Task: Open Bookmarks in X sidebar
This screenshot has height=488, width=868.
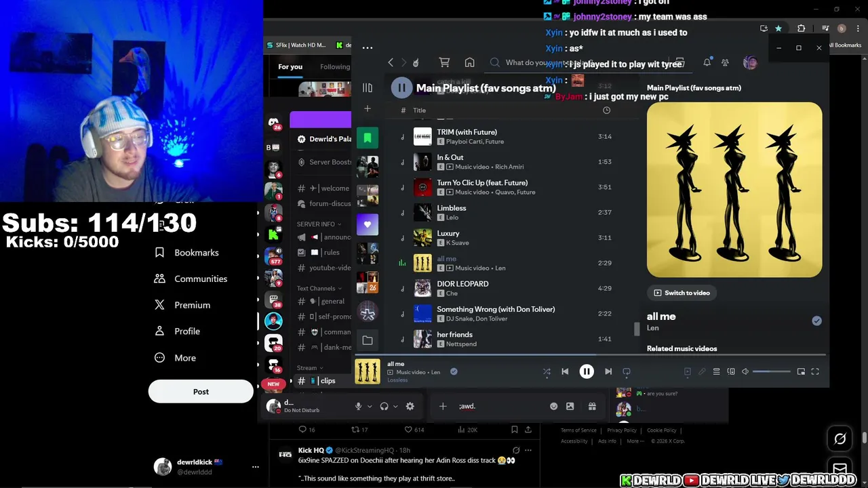Action: click(187, 252)
